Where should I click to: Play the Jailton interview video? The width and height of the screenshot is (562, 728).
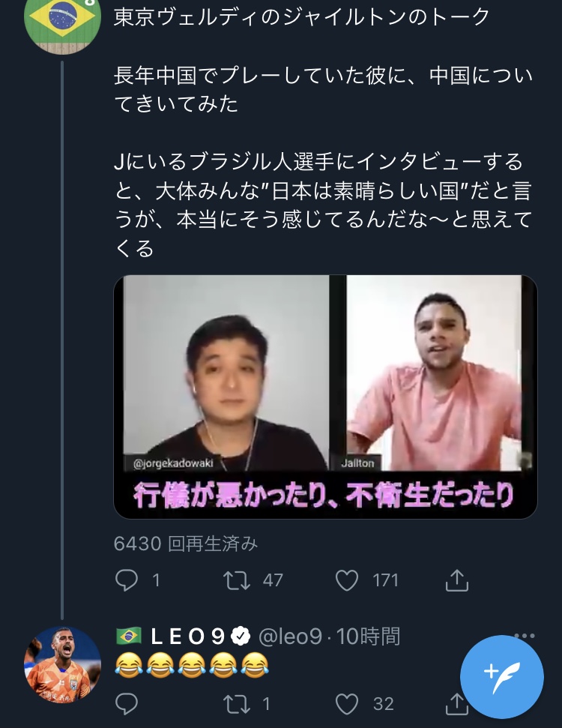point(325,397)
